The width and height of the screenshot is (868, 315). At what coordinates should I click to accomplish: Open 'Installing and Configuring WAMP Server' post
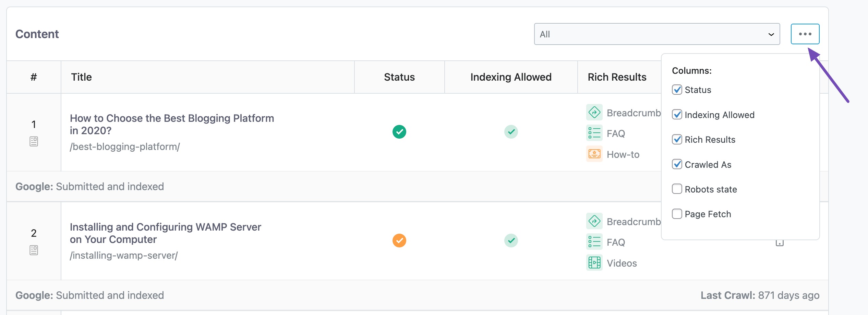click(166, 233)
